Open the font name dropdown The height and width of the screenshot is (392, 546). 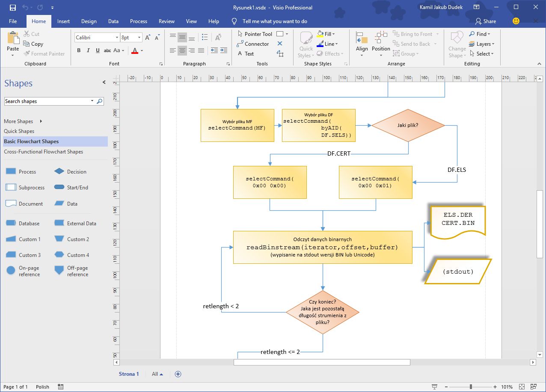tap(117, 38)
